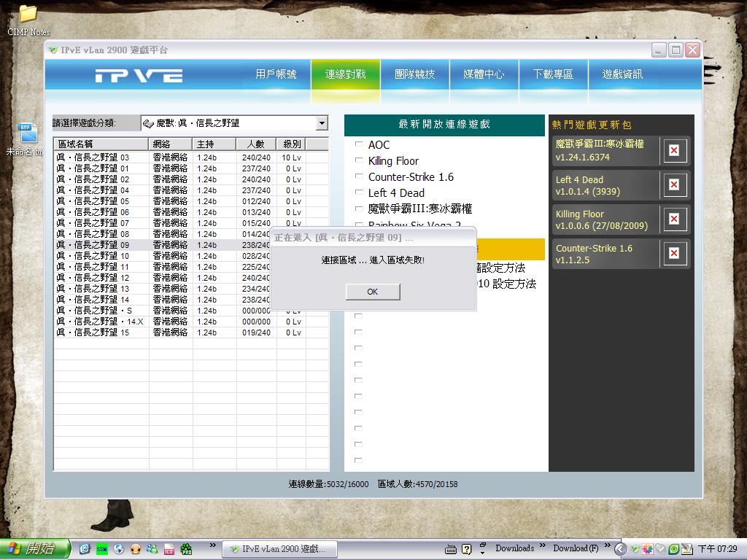Expand the game category dropdown arrow

coord(322,123)
